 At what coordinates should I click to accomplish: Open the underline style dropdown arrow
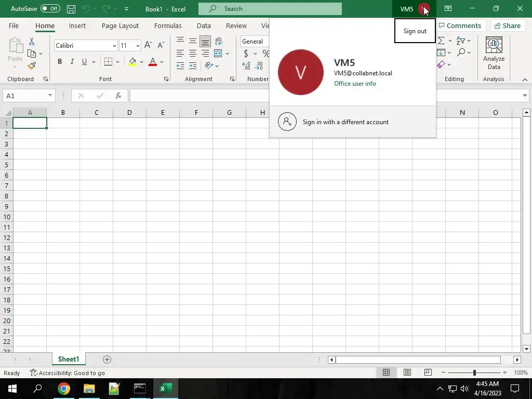(x=94, y=62)
